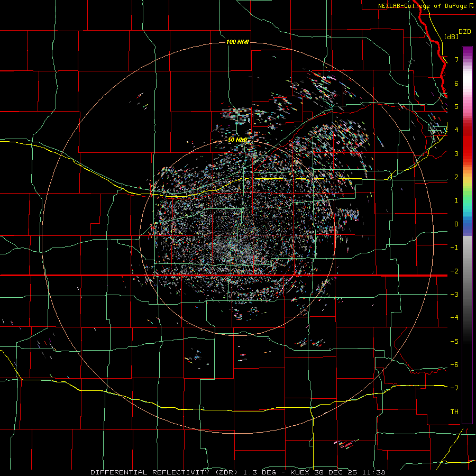Viewport: 476px width, 476px height.
Task: Click the -4 tick on the color scale
Action: point(454,317)
